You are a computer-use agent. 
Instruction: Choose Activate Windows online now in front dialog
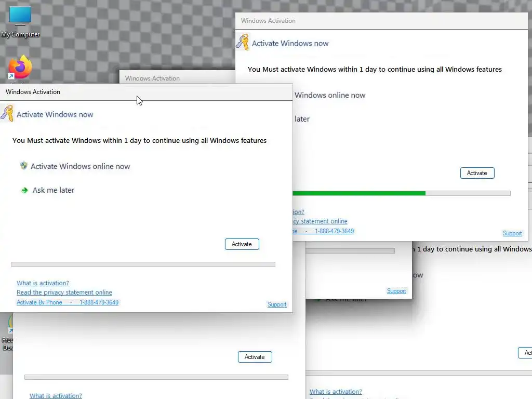pos(81,166)
